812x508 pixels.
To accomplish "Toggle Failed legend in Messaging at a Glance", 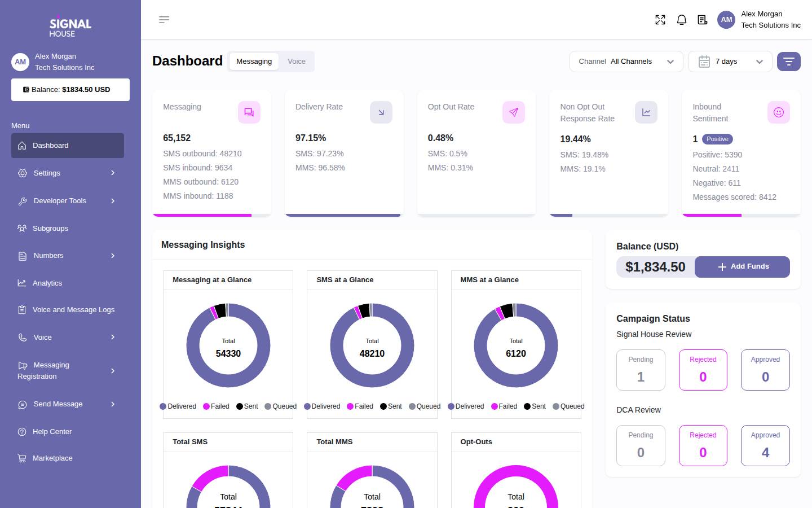I will coord(216,406).
